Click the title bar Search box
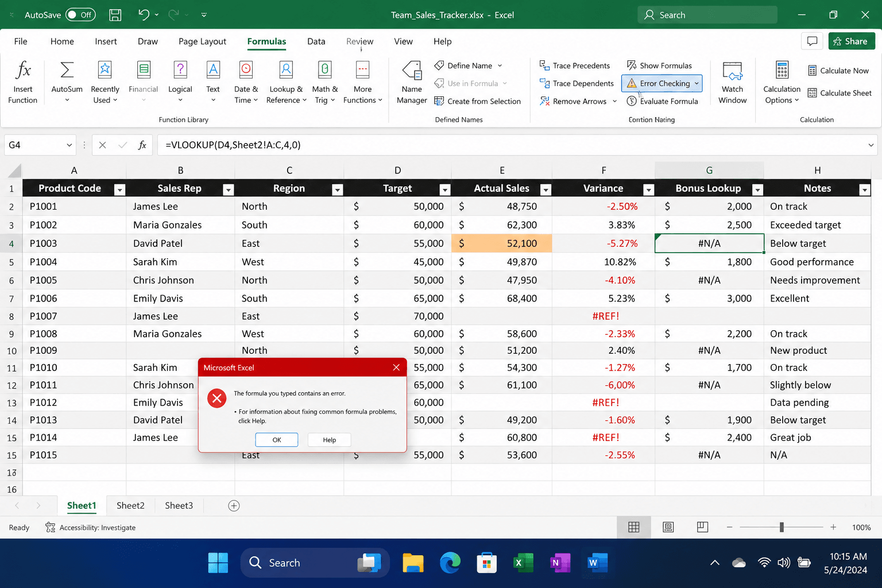Viewport: 882px width, 588px height. 707,15
